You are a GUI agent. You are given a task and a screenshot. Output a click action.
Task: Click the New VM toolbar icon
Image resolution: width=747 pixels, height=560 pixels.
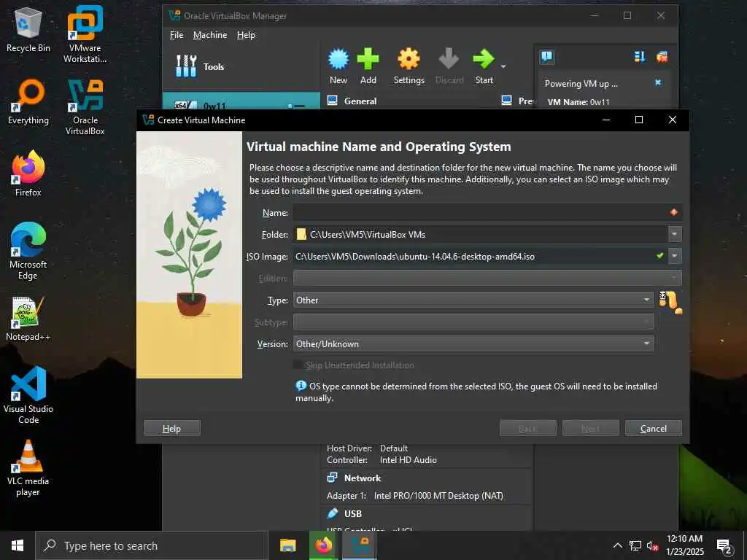(338, 66)
